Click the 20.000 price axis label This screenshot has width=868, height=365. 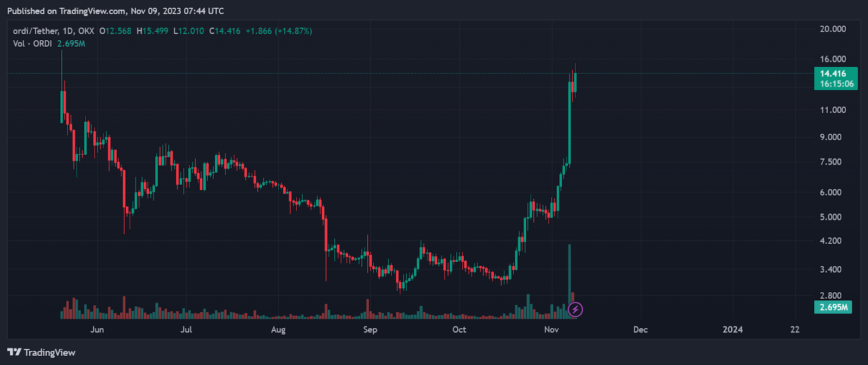[x=833, y=29]
